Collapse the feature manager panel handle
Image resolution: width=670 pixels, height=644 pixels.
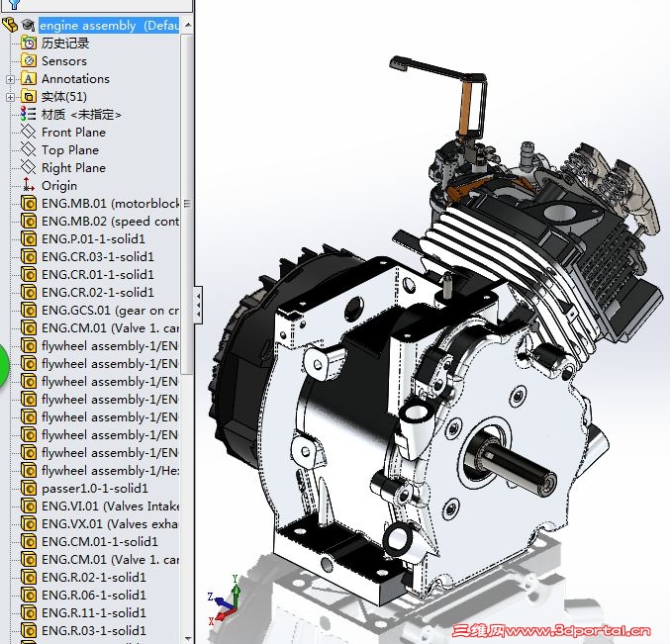pyautogui.click(x=198, y=305)
